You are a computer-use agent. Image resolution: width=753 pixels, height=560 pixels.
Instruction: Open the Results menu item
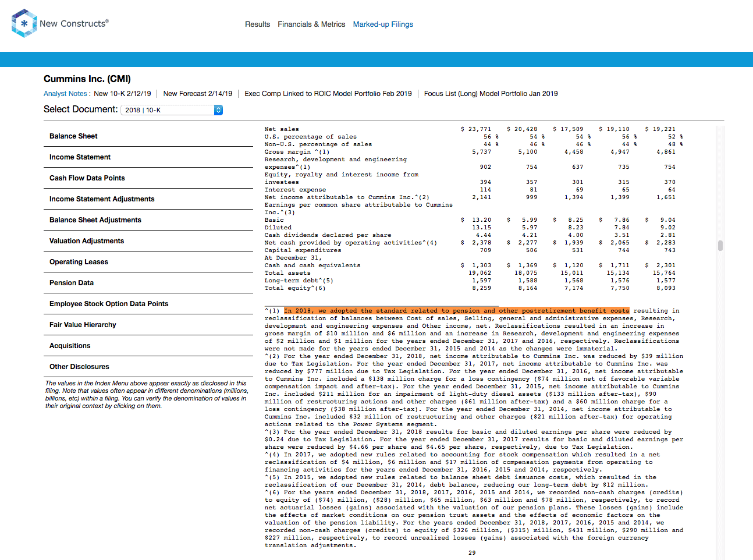click(x=257, y=24)
